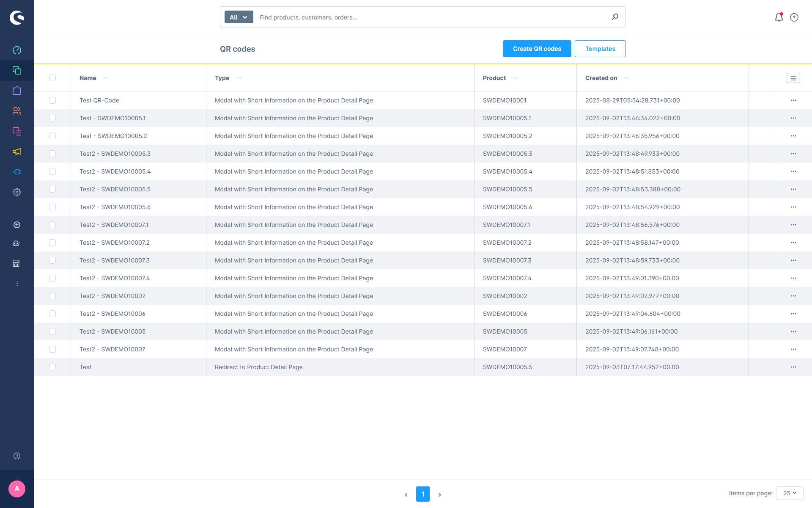
Task: Open the items per page dropdown
Action: tap(790, 493)
